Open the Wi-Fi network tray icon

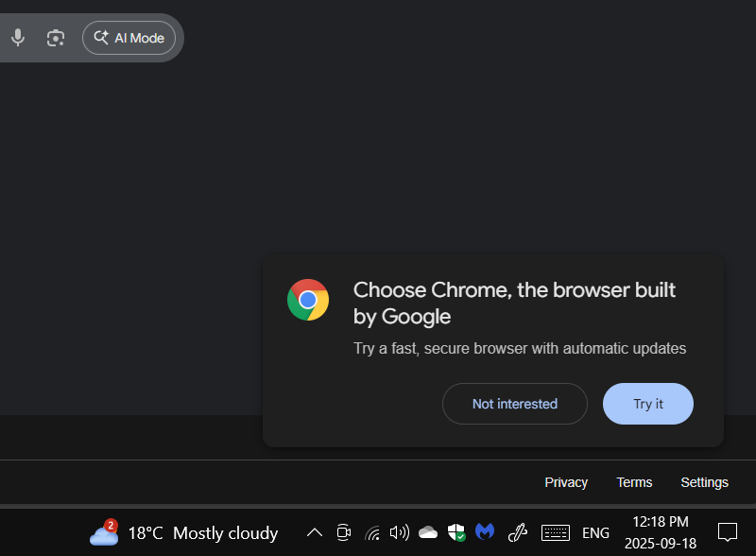click(372, 533)
